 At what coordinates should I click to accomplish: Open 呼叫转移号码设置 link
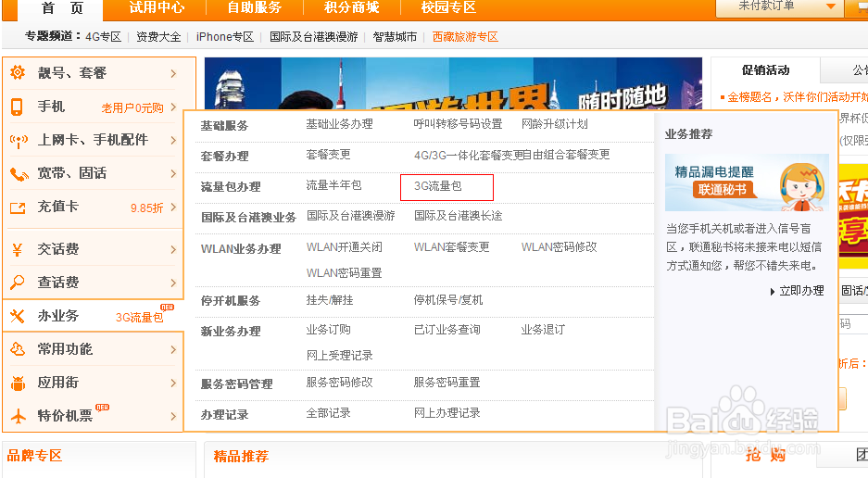coord(458,124)
